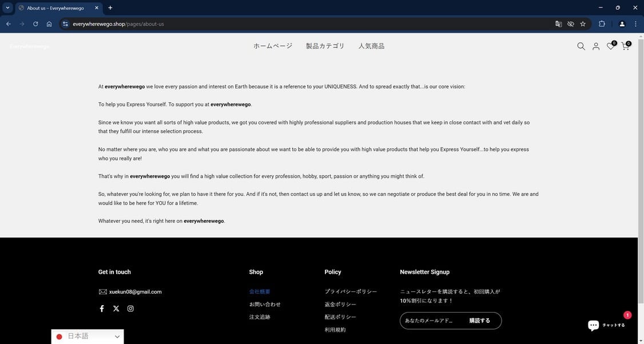Click the Get in touch heading
This screenshot has width=644, height=344.
coord(114,272)
